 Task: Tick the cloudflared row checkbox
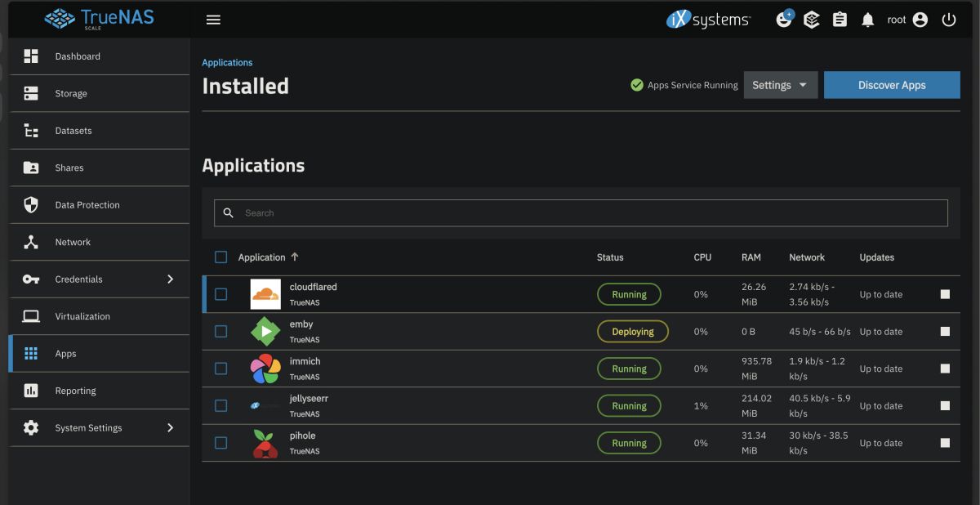[x=220, y=294]
